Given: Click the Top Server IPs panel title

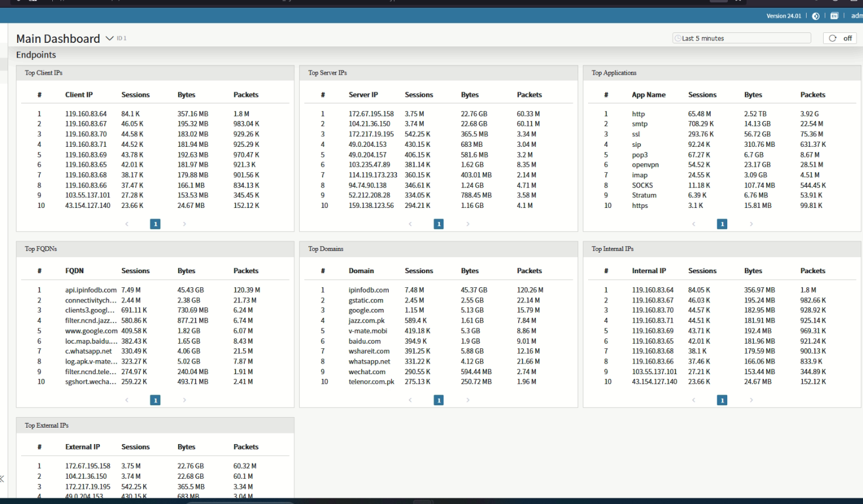Looking at the screenshot, I should [327, 73].
